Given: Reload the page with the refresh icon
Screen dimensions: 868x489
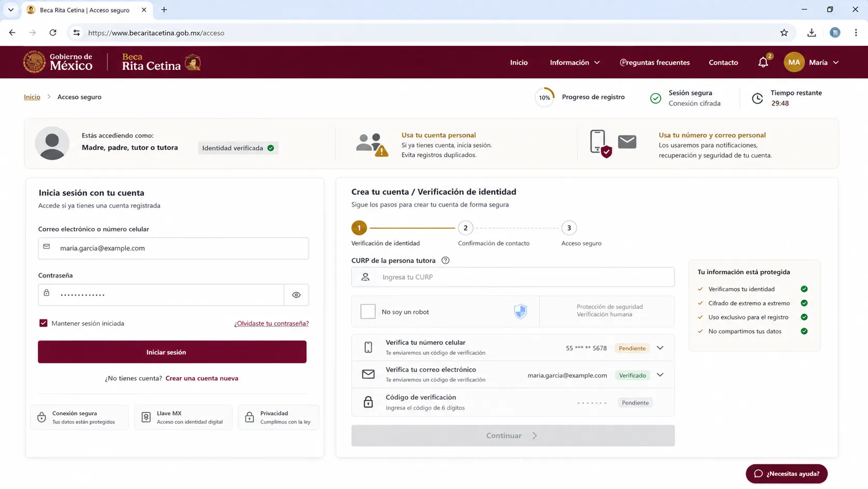Looking at the screenshot, I should 53,33.
